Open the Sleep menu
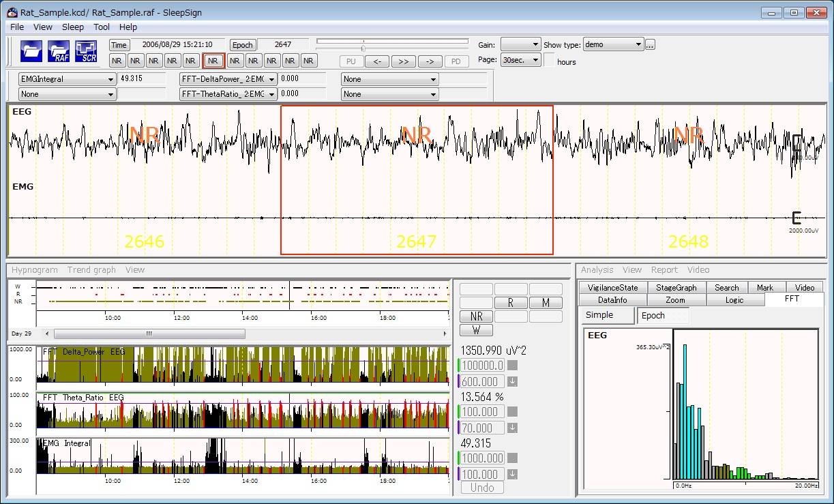 tap(73, 27)
